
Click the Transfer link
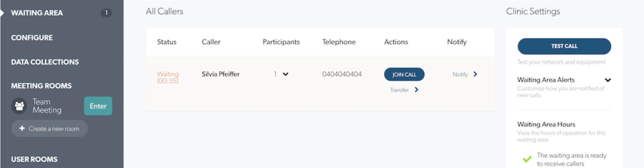[399, 90]
